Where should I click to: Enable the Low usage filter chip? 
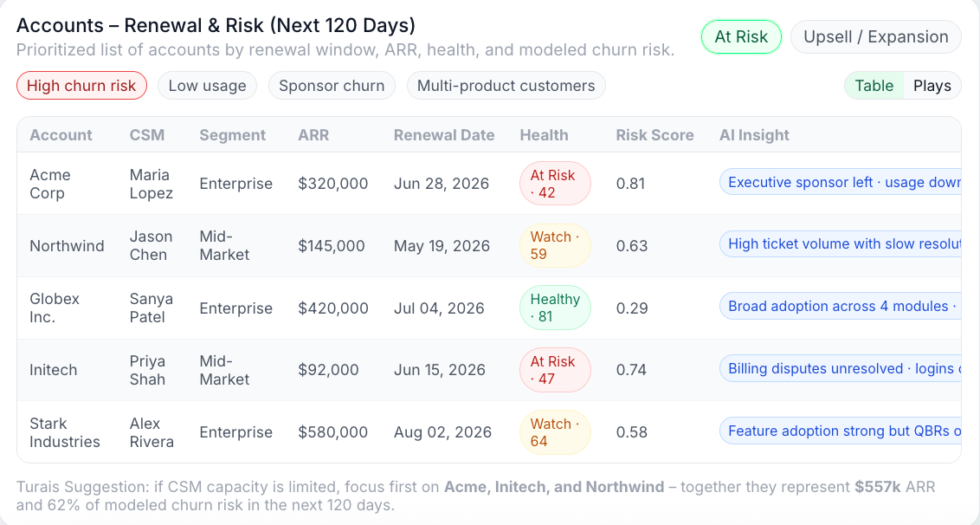point(207,86)
